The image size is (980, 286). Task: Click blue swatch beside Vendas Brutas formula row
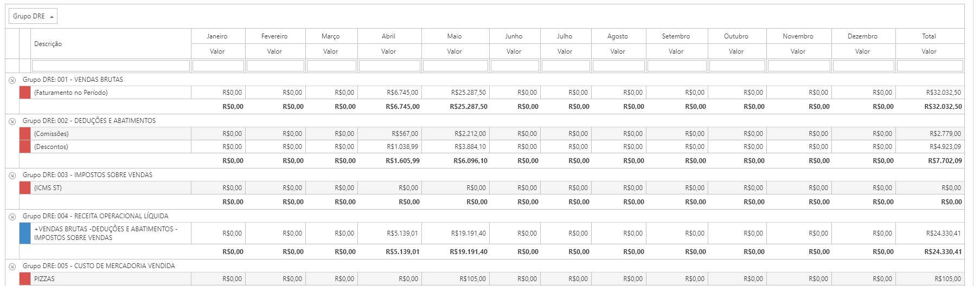coord(25,233)
